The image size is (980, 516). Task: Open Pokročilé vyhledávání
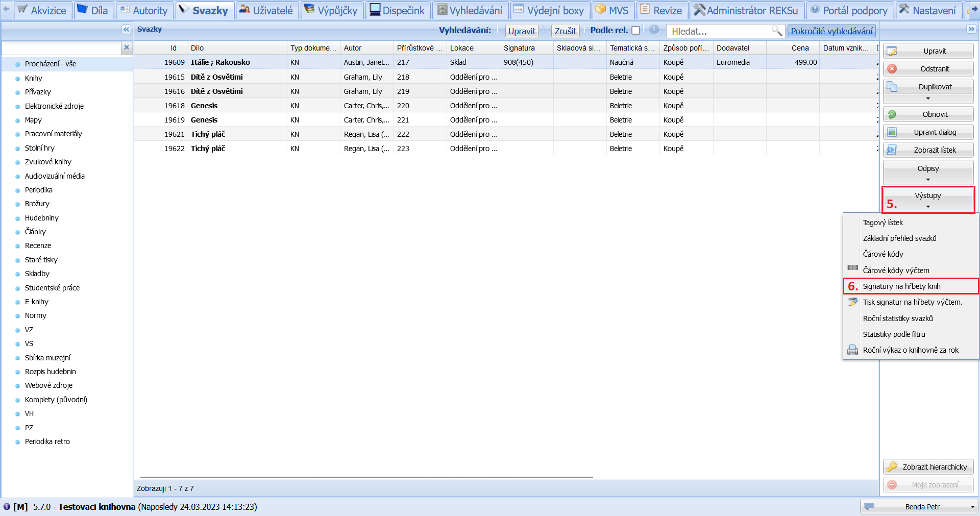pyautogui.click(x=831, y=31)
